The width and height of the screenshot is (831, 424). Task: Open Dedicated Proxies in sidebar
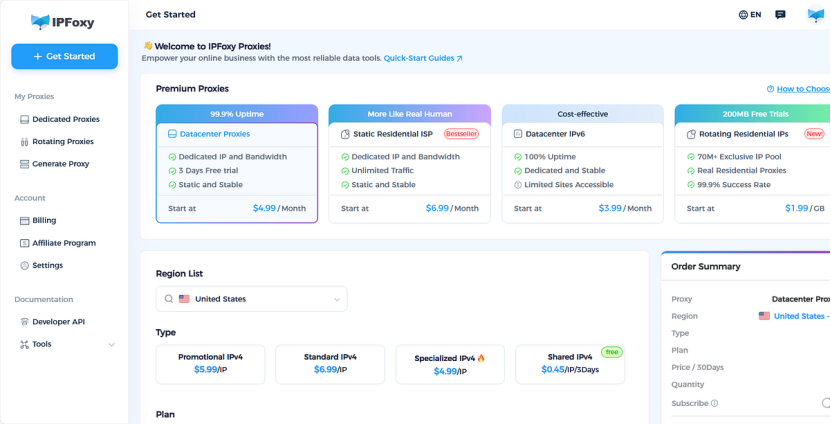point(65,119)
